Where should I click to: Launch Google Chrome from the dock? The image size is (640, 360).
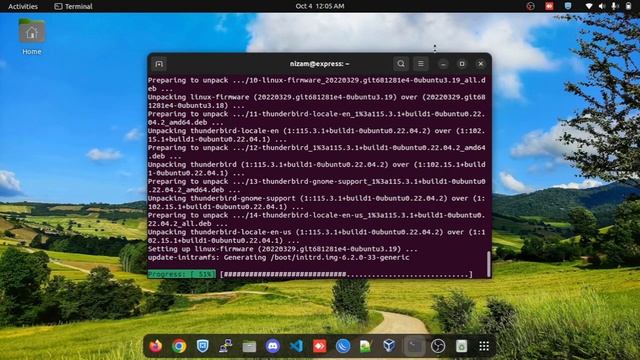pos(179,346)
